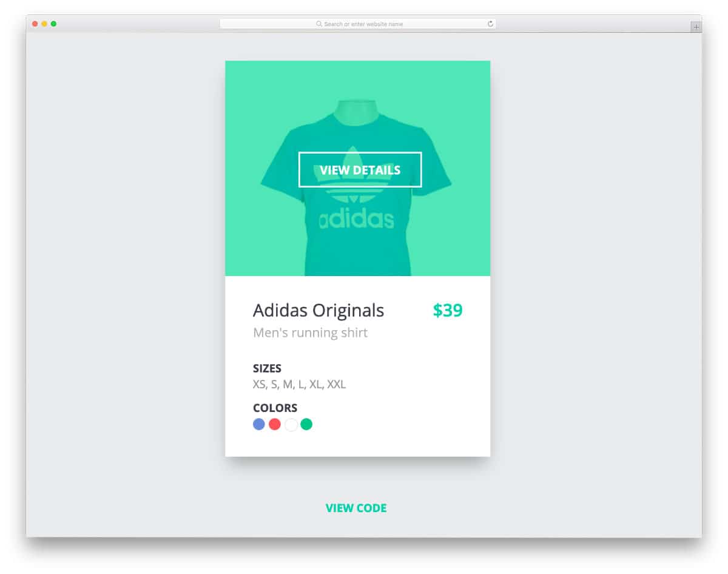Click the SIZES heading
This screenshot has width=728, height=574.
[267, 368]
